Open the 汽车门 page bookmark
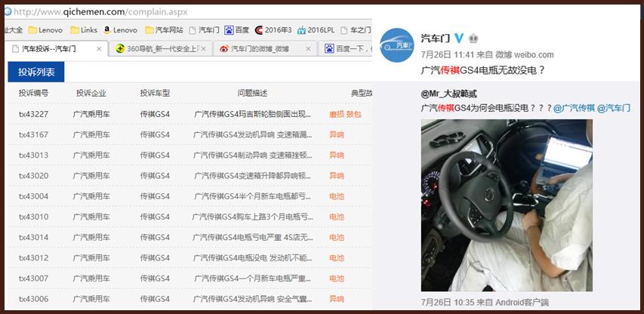 [204, 30]
